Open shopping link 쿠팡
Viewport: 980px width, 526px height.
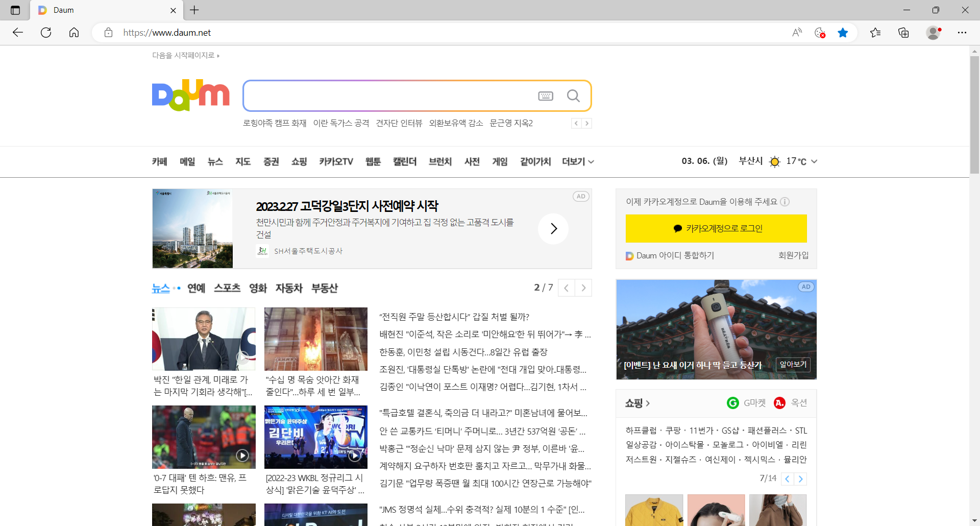(x=673, y=431)
